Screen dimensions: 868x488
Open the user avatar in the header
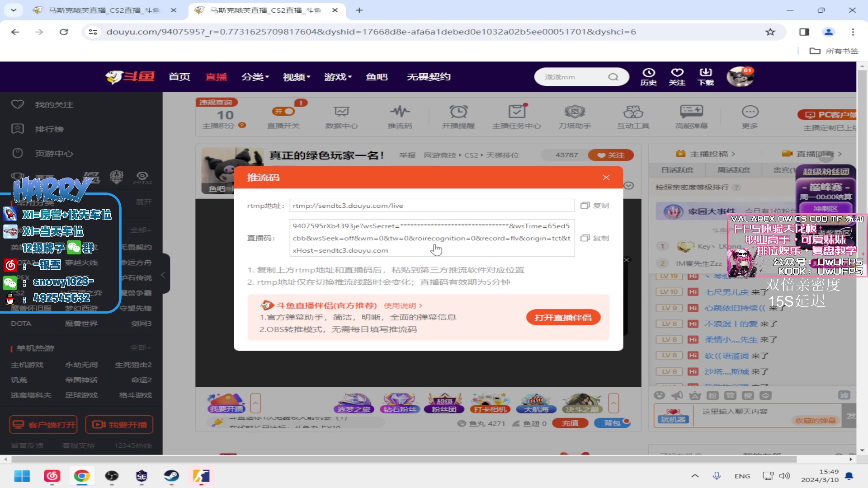pos(740,76)
